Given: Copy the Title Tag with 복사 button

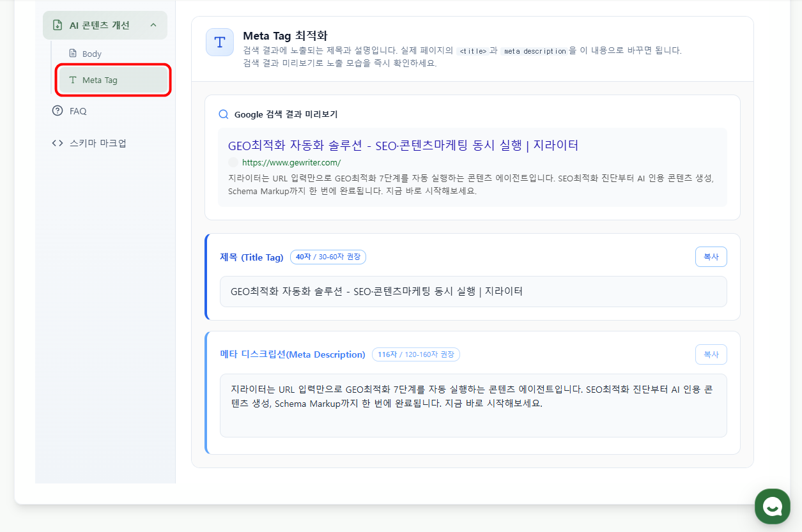Looking at the screenshot, I should [x=711, y=257].
